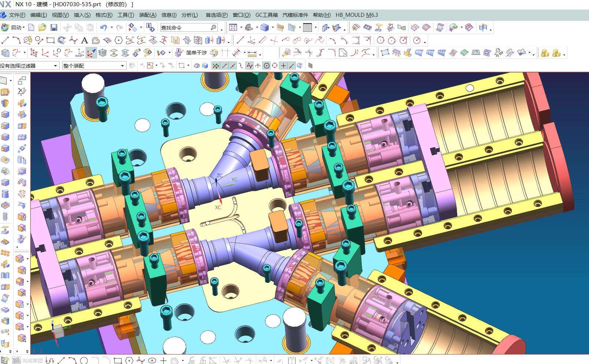Viewport: 589px width, 364px height.
Task: Open the 视图(V) menu
Action: click(60, 15)
